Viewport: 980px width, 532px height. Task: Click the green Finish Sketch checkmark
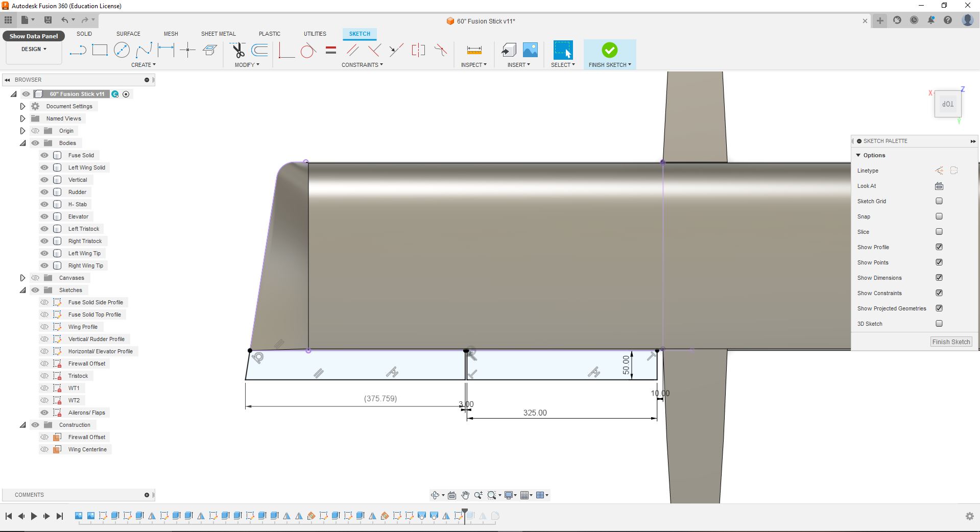click(609, 50)
